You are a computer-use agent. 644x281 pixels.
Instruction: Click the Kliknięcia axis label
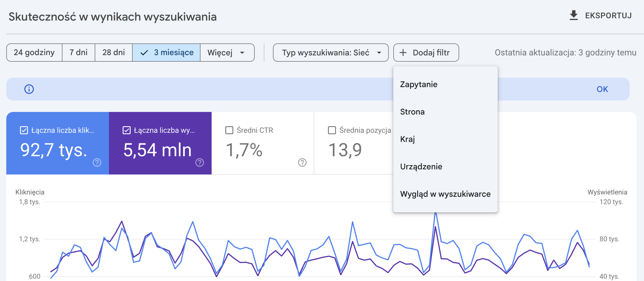30,192
